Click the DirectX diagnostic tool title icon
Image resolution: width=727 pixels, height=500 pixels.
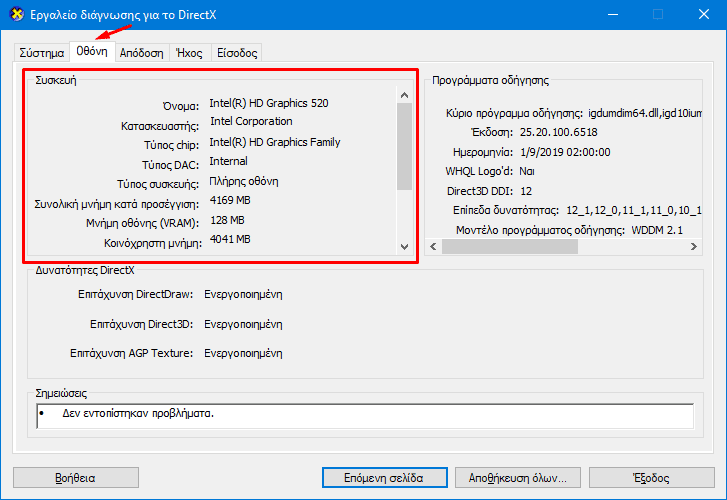17,14
